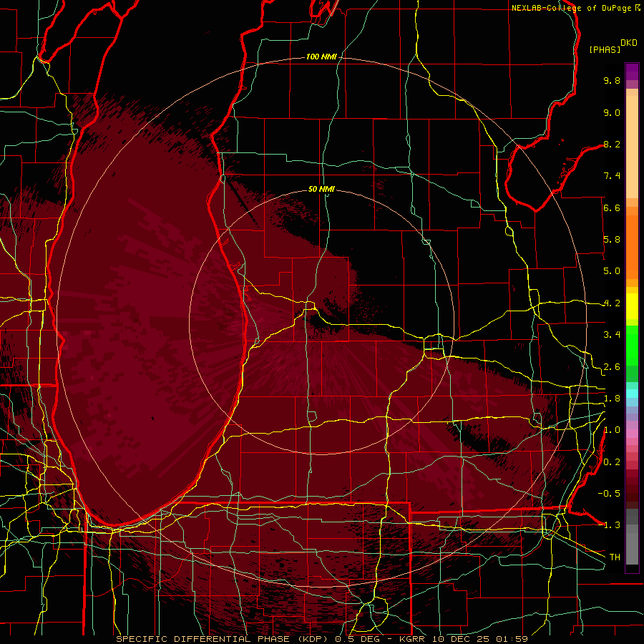This screenshot has height=644, width=644.
Task: Click the 50 NMI range ring label
Action: tap(321, 189)
